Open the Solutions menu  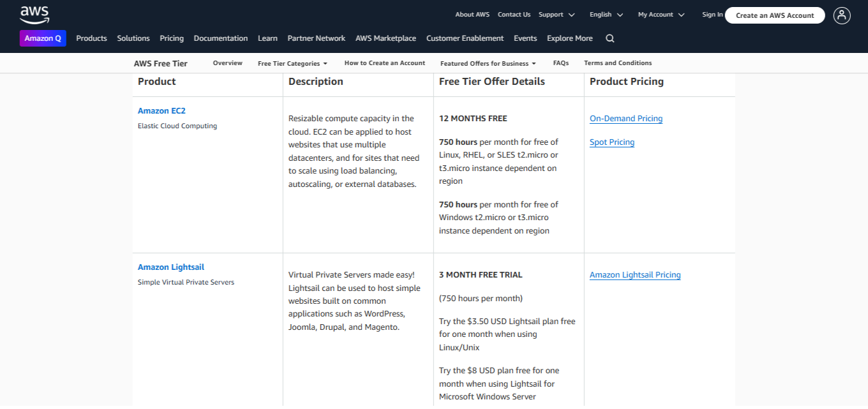(x=133, y=38)
